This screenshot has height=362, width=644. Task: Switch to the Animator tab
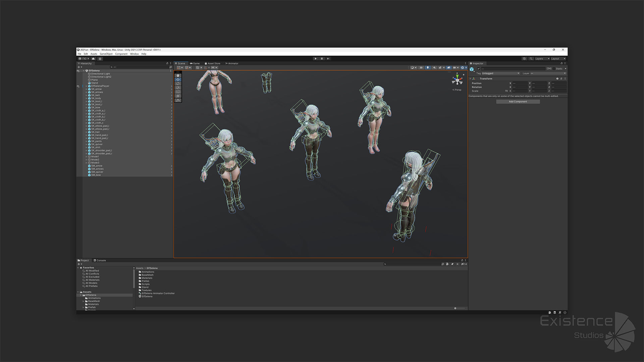click(x=232, y=63)
